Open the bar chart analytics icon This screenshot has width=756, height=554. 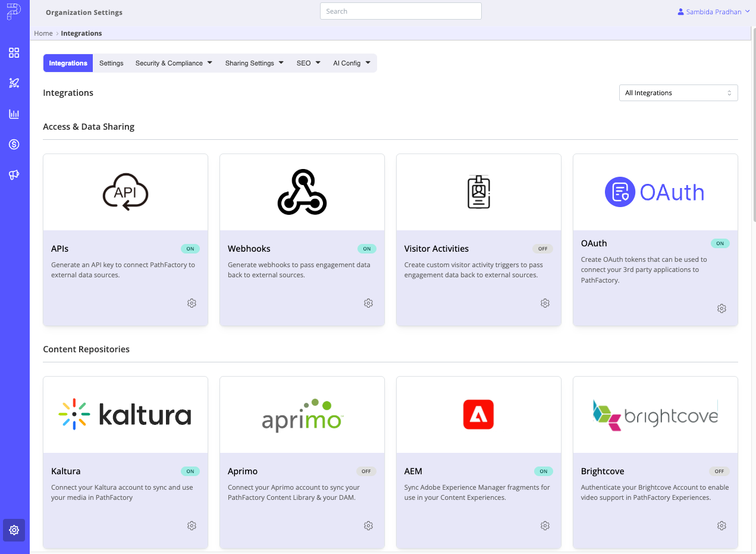14,114
